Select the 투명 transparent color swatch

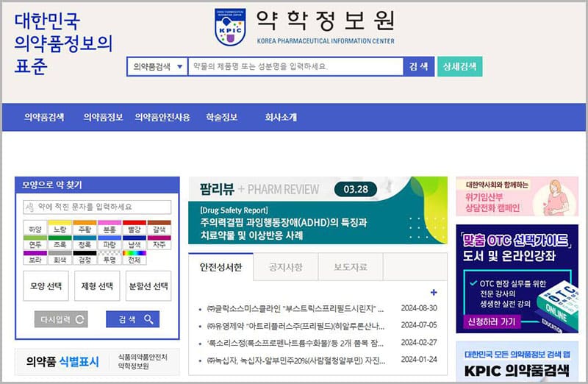pos(110,258)
